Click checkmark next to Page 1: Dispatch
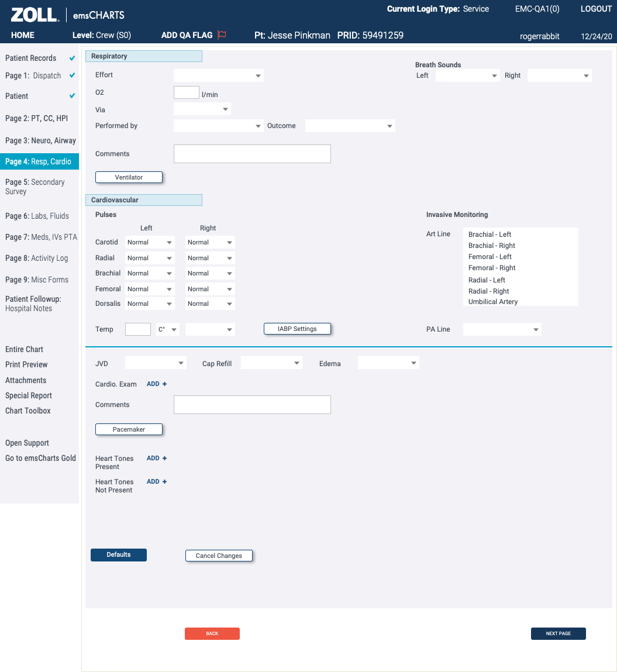The image size is (617, 672). coord(72,75)
